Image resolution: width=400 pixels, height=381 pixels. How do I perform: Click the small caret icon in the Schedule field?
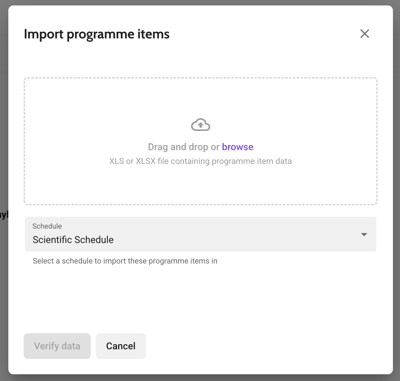[364, 235]
